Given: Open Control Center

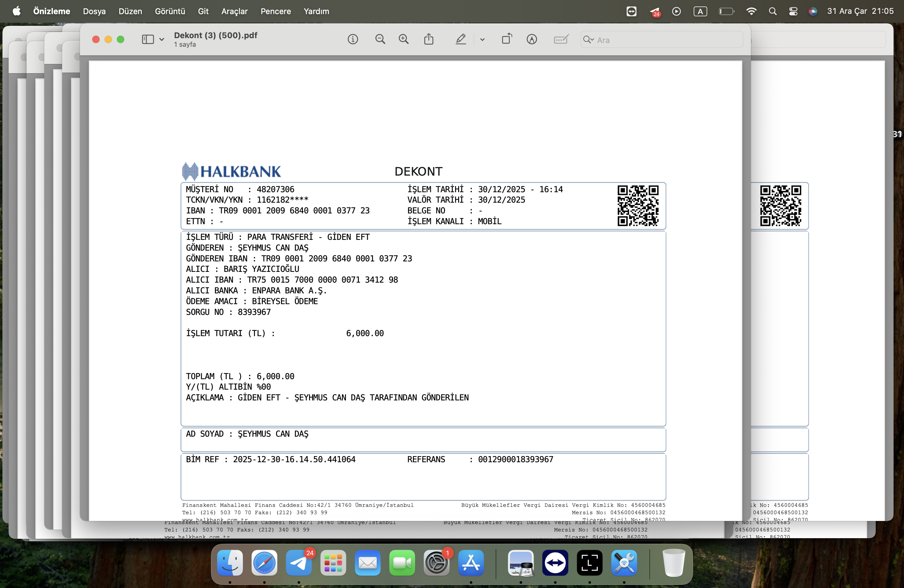Looking at the screenshot, I should [x=793, y=11].
